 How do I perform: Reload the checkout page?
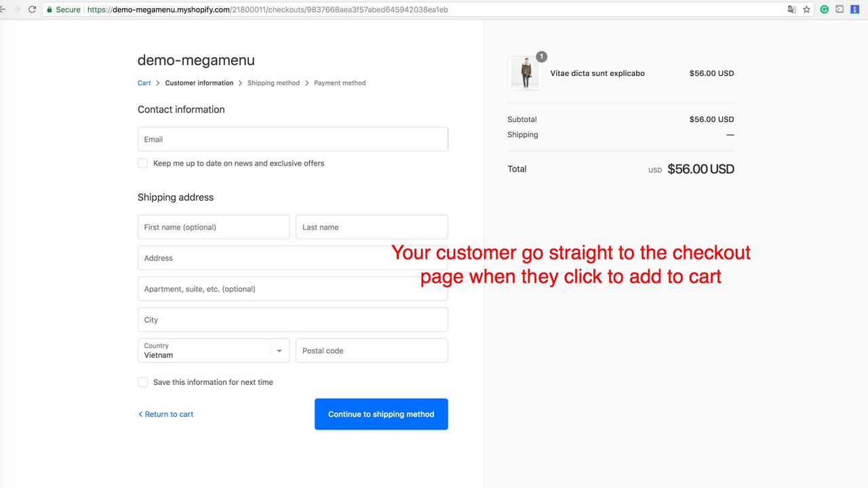click(32, 9)
